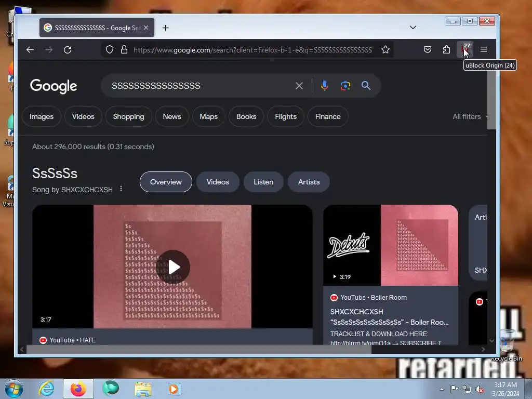Expand the All filters dropdown
Viewport: 532px width, 399px height.
470,116
